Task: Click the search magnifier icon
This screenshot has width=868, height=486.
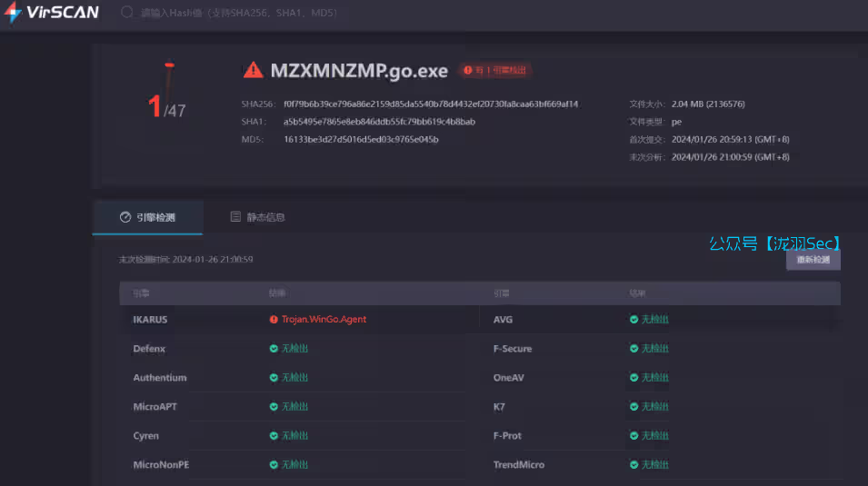Action: [x=126, y=14]
